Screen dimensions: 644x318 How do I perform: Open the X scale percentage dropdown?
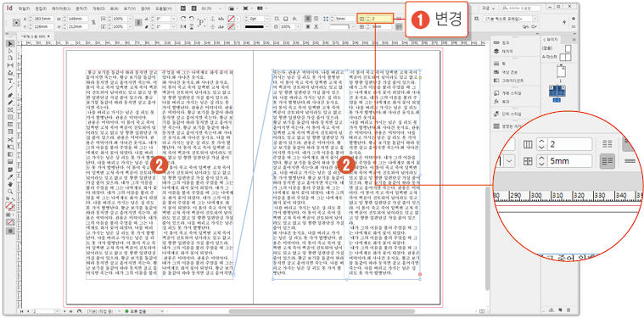[x=131, y=19]
